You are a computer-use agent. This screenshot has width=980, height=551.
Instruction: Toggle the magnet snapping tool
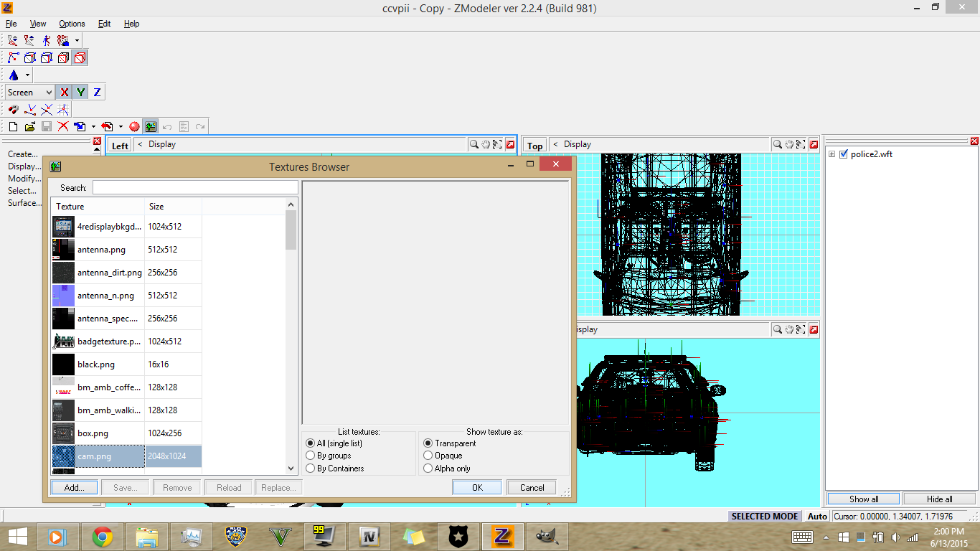click(14, 110)
